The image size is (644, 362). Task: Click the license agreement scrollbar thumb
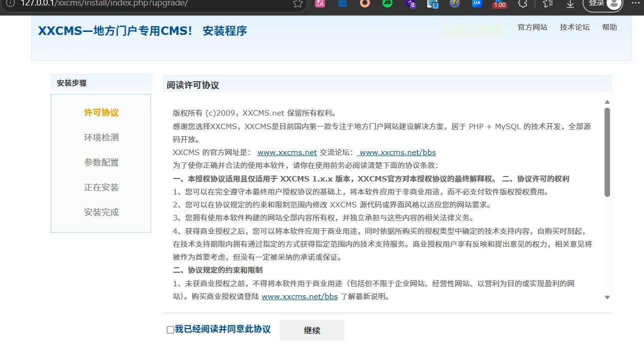(607, 152)
